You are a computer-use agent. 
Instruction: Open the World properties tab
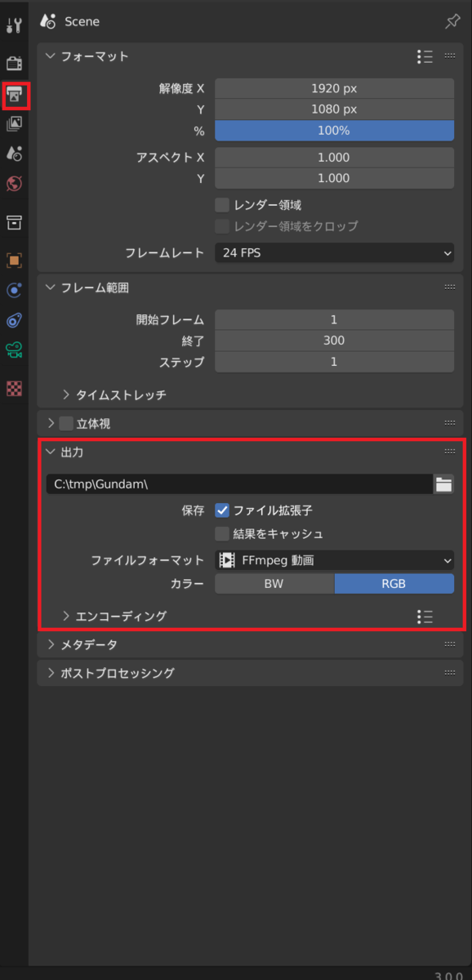click(14, 183)
